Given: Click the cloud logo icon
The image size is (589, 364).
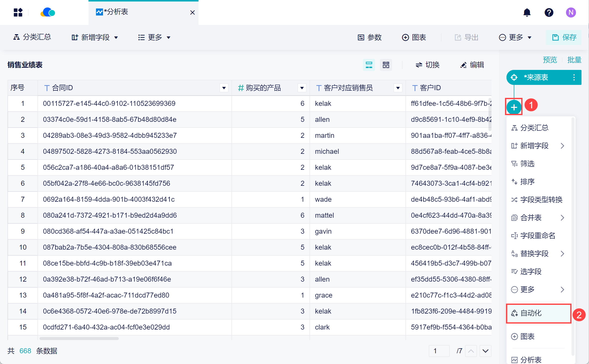Looking at the screenshot, I should pyautogui.click(x=48, y=12).
